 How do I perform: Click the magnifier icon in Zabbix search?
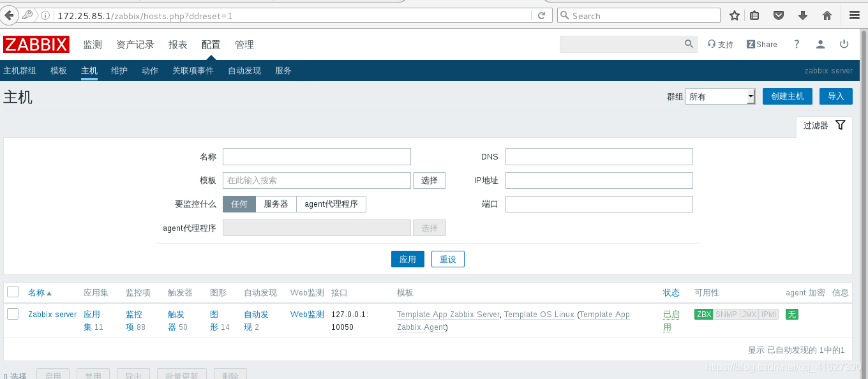[x=689, y=44]
